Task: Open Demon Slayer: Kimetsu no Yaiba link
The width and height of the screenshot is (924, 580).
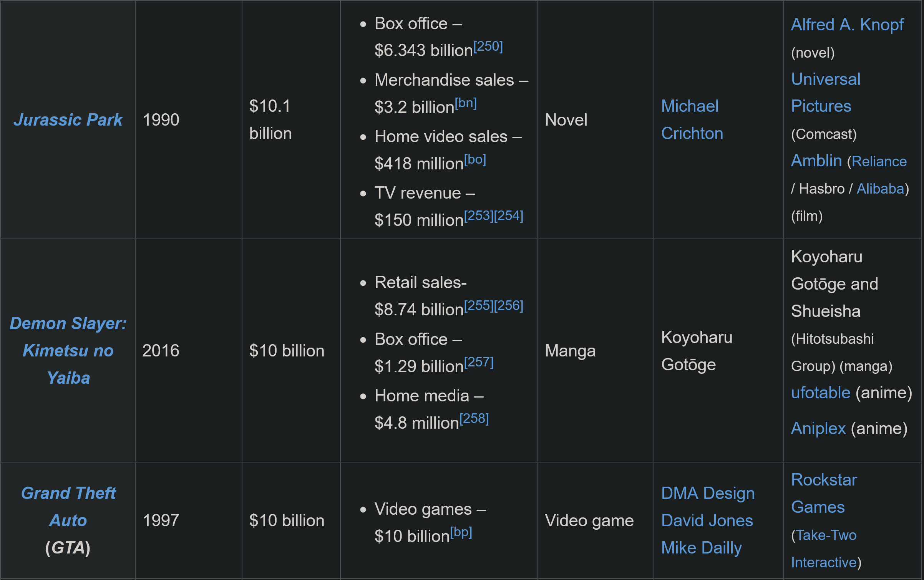Action: click(x=68, y=351)
